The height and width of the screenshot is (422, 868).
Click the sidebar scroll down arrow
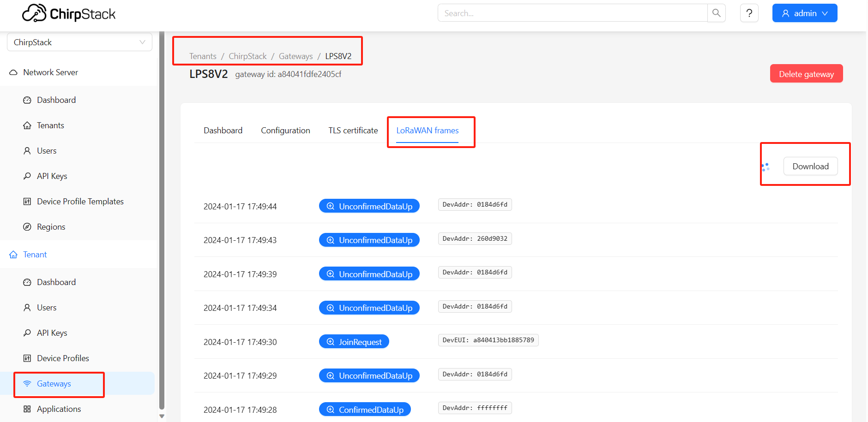[162, 416]
